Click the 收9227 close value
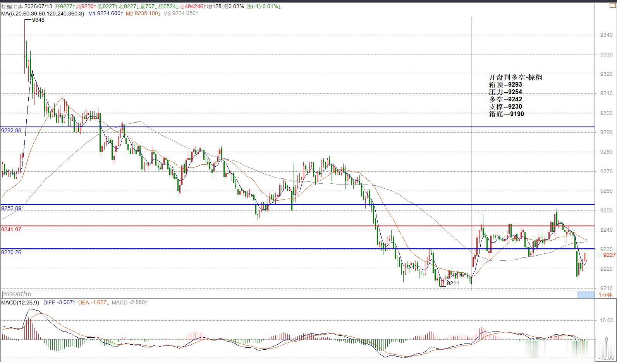617x364 pixels. tap(129, 7)
